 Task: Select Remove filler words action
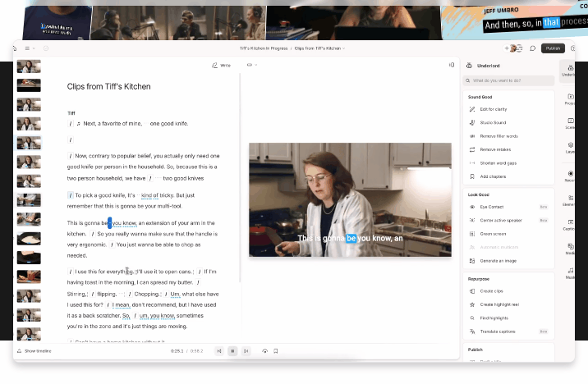point(508,136)
